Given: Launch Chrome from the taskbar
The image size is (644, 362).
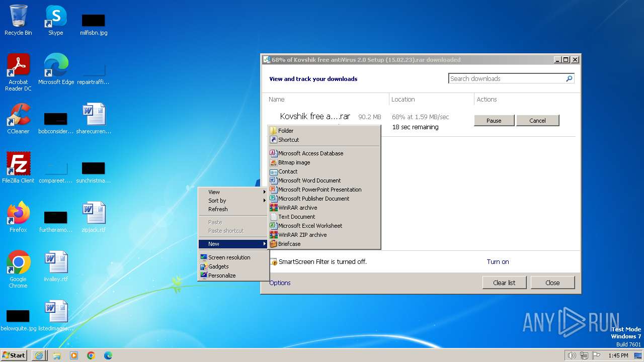Looking at the screenshot, I should [x=91, y=355].
